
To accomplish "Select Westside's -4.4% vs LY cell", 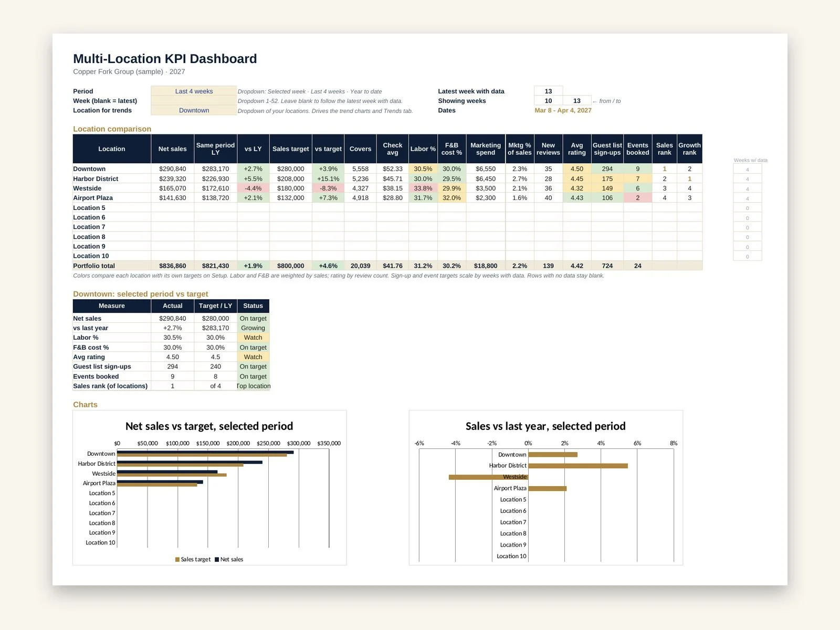I will (253, 188).
